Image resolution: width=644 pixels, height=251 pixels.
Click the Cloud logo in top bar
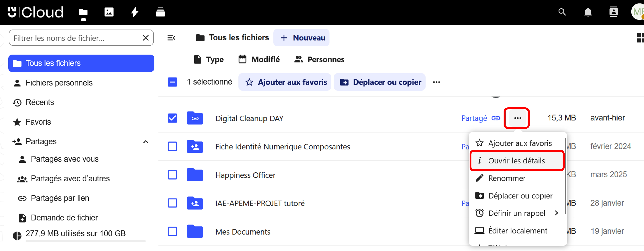pos(35,12)
